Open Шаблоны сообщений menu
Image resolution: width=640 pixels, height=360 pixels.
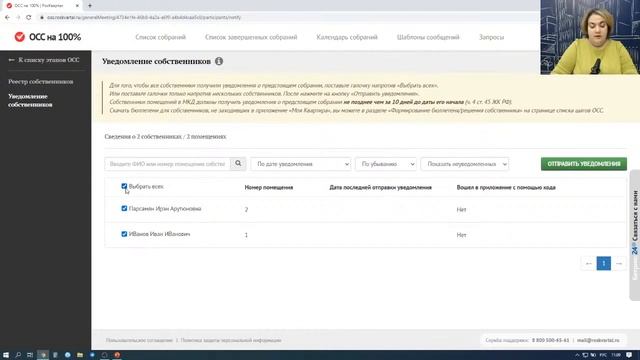tap(428, 37)
